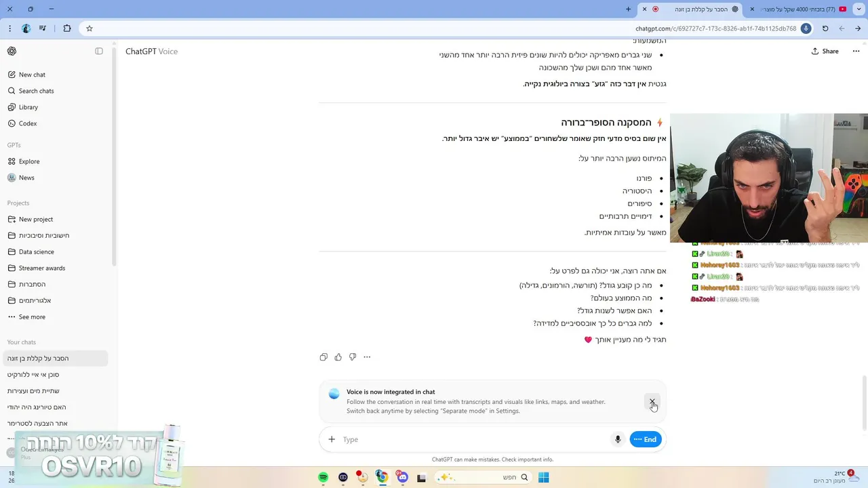This screenshot has width=868, height=488.
Task: Open Explore GPTs
Action: point(56,161)
